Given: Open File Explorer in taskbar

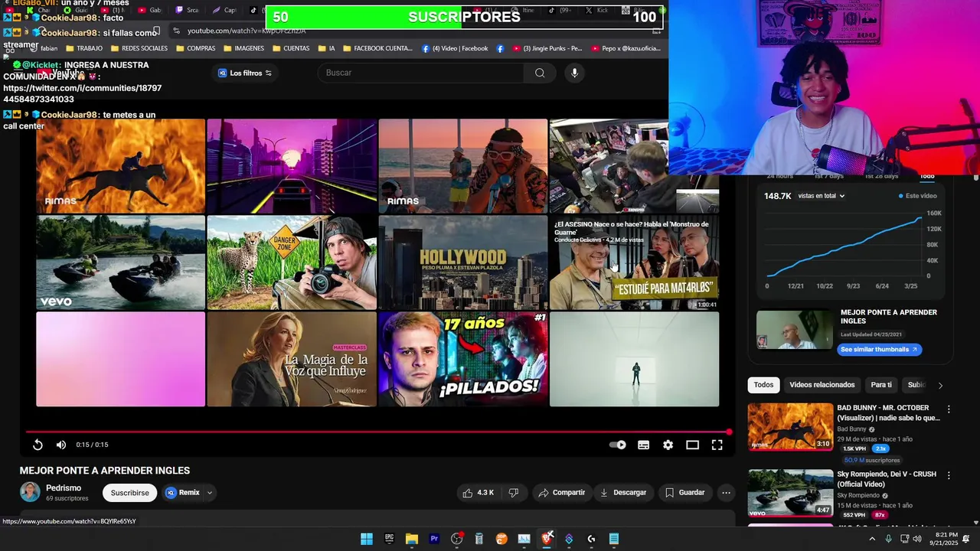Looking at the screenshot, I should pyautogui.click(x=412, y=539).
